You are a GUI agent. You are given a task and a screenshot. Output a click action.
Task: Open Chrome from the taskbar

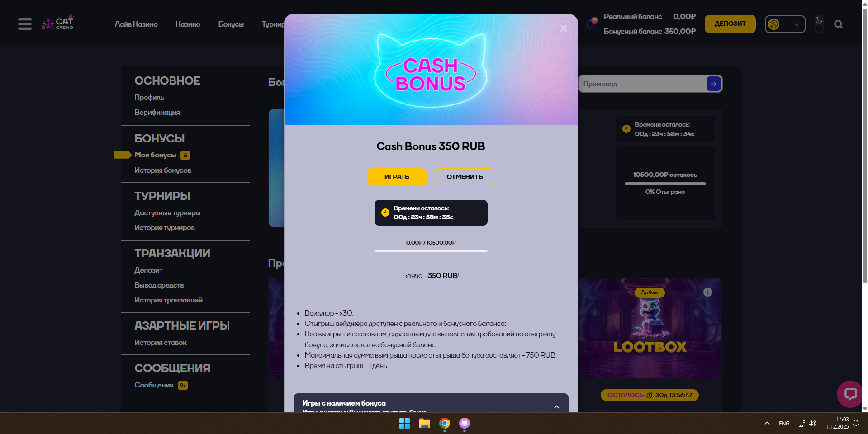click(445, 423)
